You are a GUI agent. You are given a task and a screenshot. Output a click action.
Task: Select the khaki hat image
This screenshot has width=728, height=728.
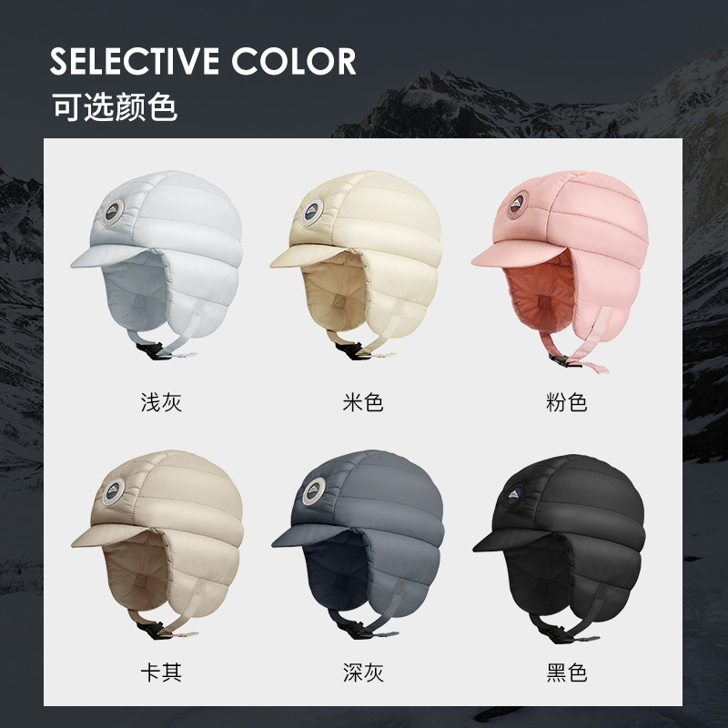click(157, 544)
